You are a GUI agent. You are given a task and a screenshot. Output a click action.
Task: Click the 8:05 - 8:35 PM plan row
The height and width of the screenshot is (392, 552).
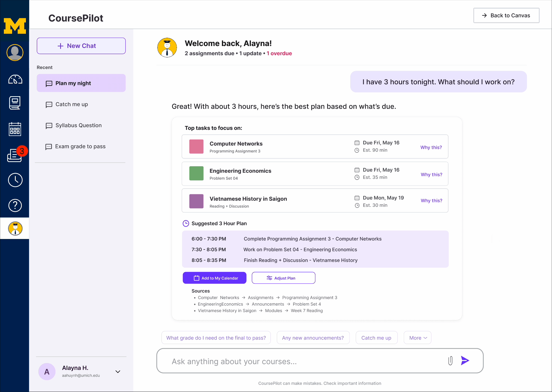pos(315,260)
